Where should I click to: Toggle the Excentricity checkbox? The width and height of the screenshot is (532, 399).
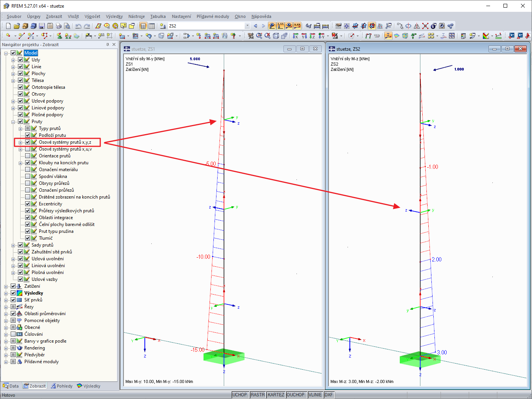28,204
